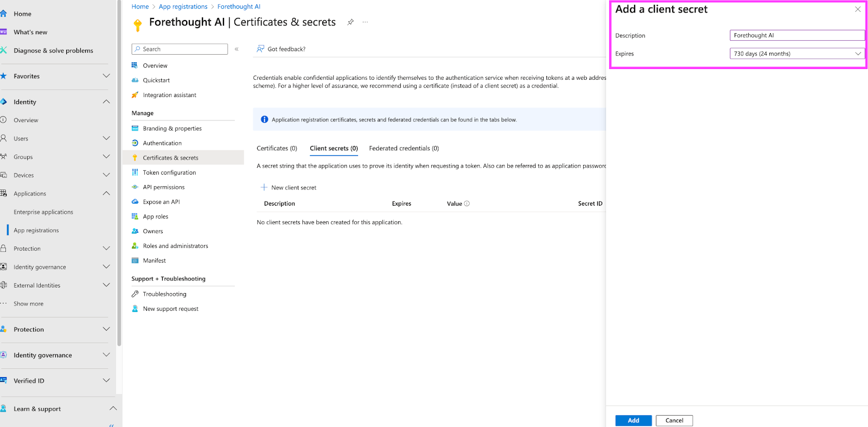The image size is (868, 427).
Task: Close the Add a client secret panel
Action: click(x=858, y=9)
